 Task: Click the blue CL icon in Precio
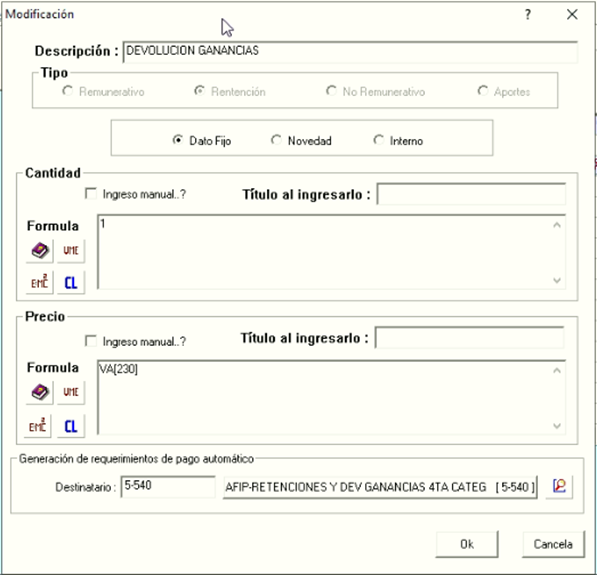pyautogui.click(x=71, y=426)
